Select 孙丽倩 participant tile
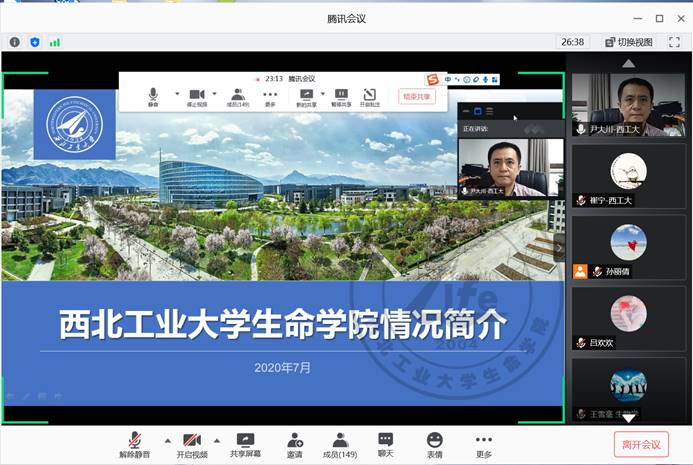Image resolution: width=693 pixels, height=465 pixels. [x=628, y=245]
